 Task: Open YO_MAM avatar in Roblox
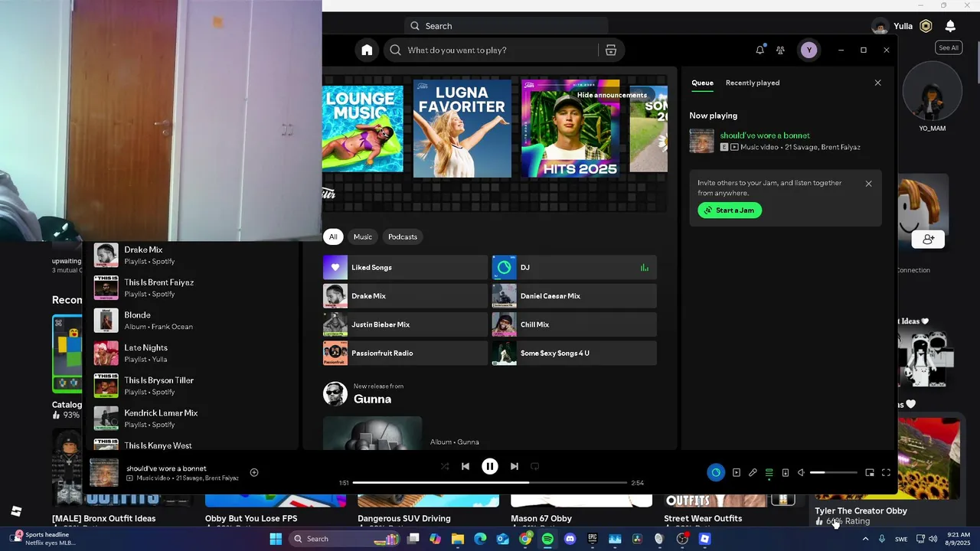(x=932, y=92)
